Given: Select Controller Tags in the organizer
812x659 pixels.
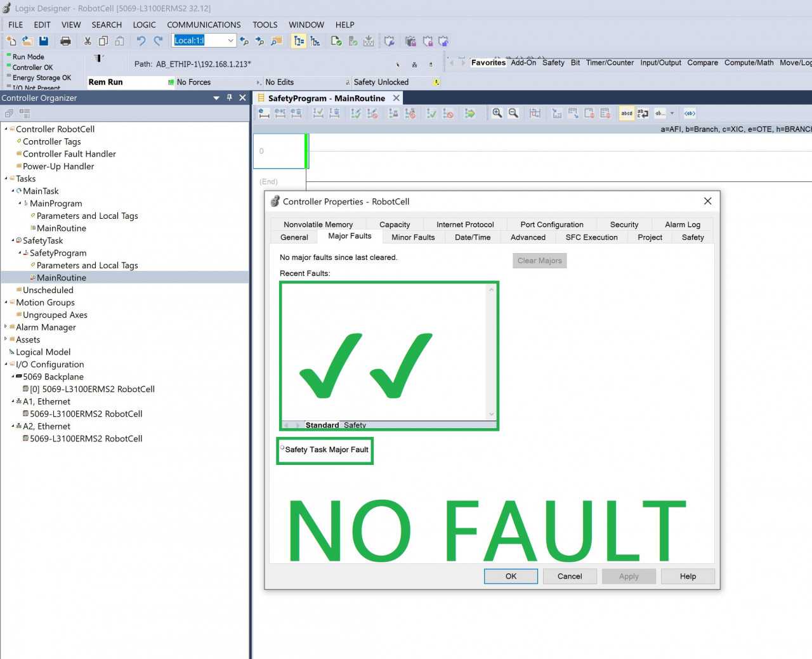Looking at the screenshot, I should pos(51,141).
